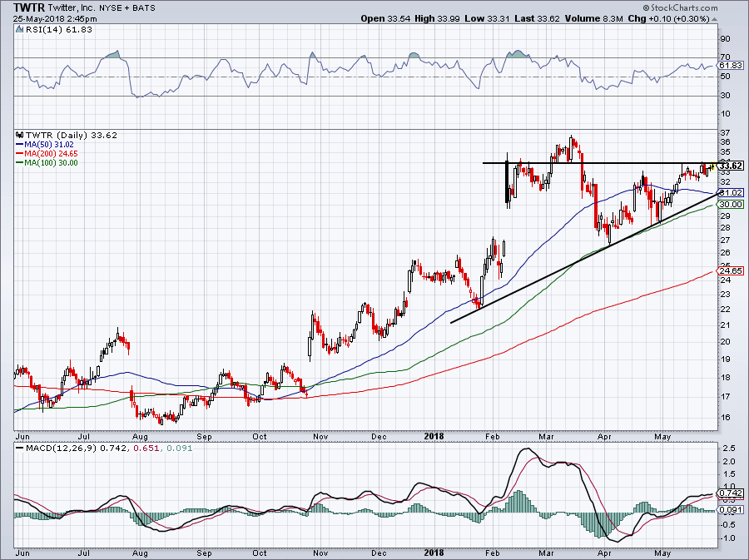
Task: Click the 2018 label on bottom MACD axis
Action: tap(434, 553)
